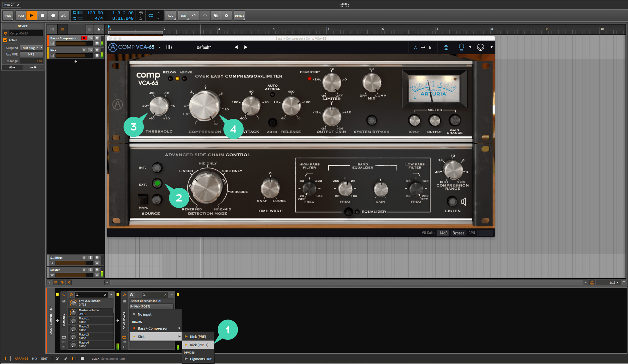This screenshot has height=364, width=628.
Task: Collapse the advanced side-chain panel arrows
Action: pyautogui.click(x=446, y=47)
